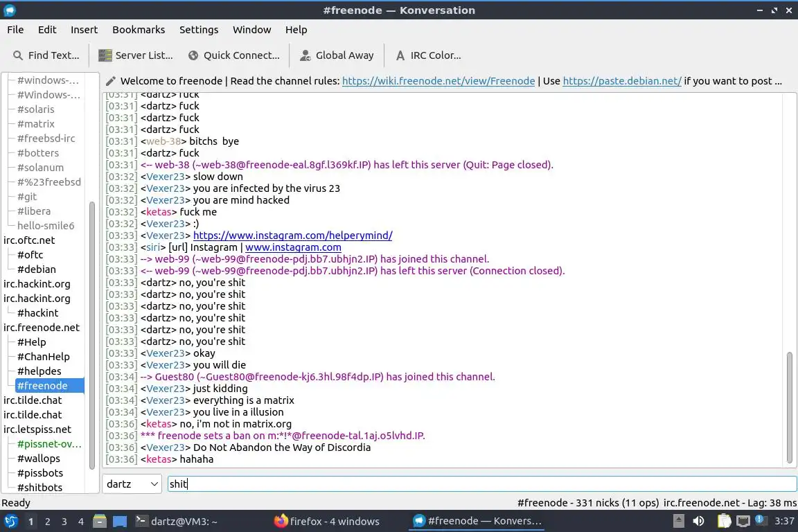Switch to virtual desktop 3
Screen dimensions: 798x532
pos(64,522)
